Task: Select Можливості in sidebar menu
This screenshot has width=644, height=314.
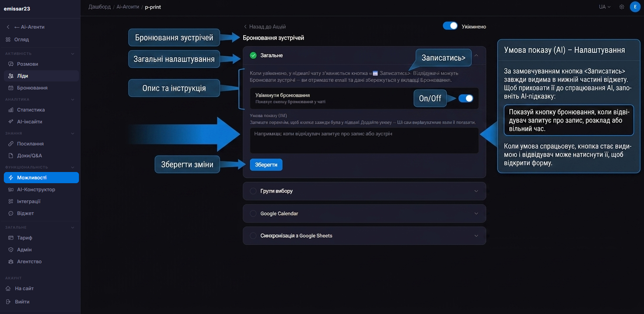Action: click(41, 177)
